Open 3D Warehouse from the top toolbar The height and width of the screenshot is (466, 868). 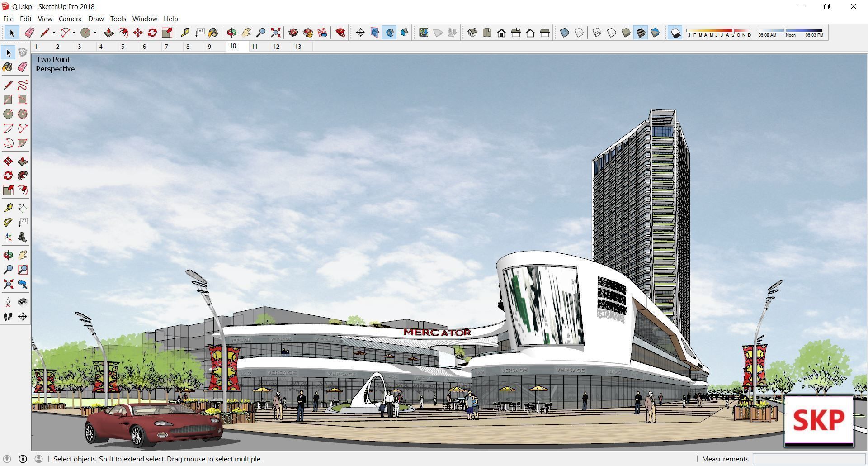pyautogui.click(x=293, y=33)
